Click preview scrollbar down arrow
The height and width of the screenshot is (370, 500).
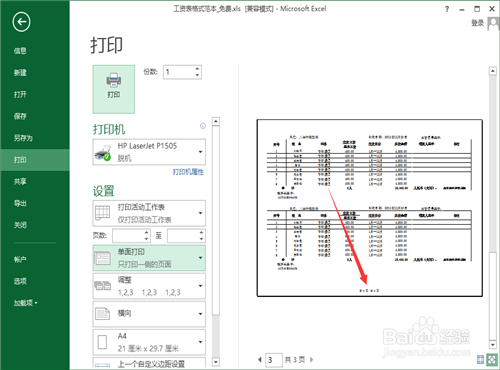tap(493, 344)
